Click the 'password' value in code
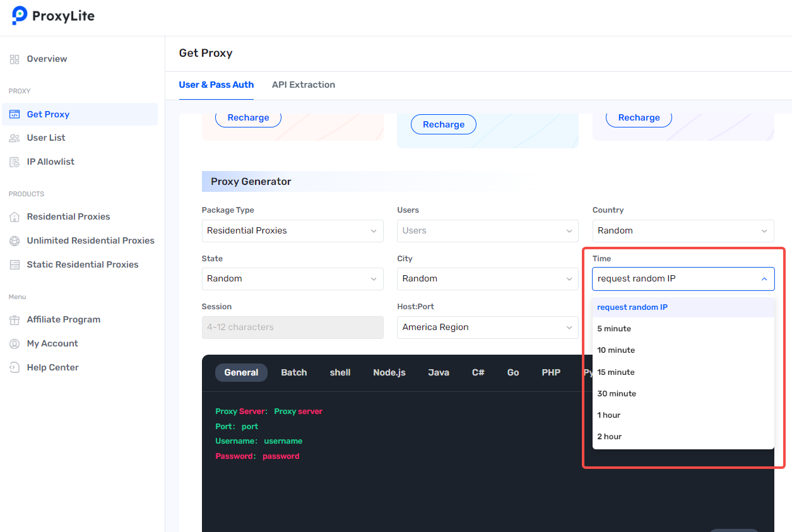 [x=281, y=456]
